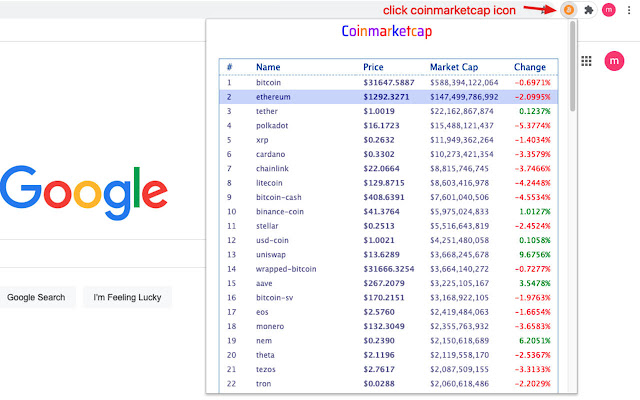Click bitcoin market cap $588,394,122,064
Screen dimensions: 640x400
[464, 82]
